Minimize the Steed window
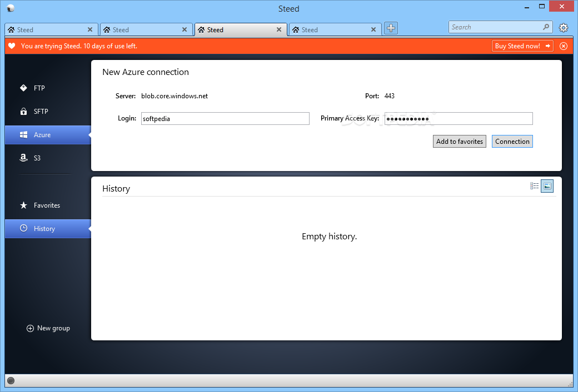Screen dimensions: 578x392 click(x=527, y=7)
